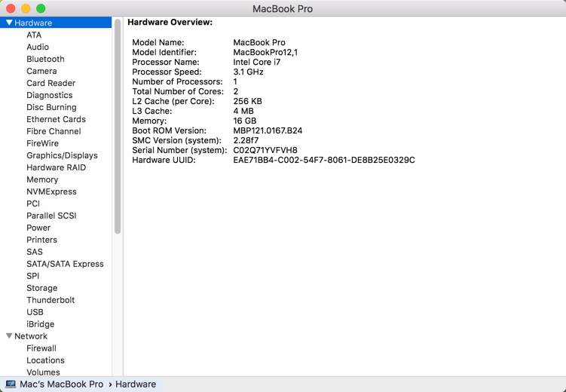Click Hardware in the path bar
Image resolution: width=566 pixels, height=392 pixels.
[136, 384]
